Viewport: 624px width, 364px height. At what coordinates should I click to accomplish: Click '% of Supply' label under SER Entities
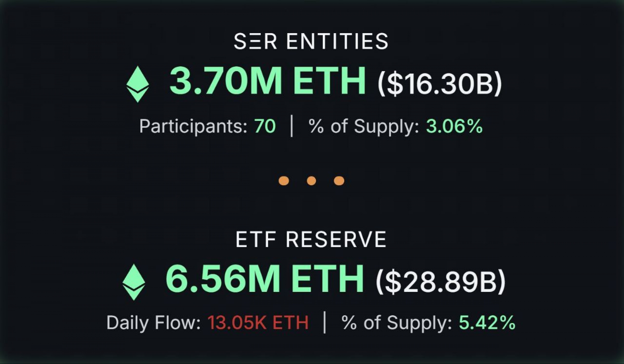point(364,126)
